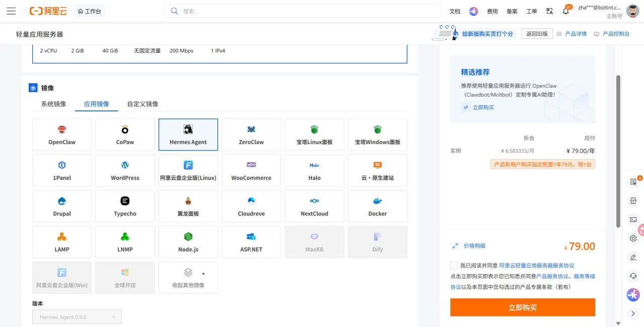Click the Dify image card

click(x=377, y=242)
